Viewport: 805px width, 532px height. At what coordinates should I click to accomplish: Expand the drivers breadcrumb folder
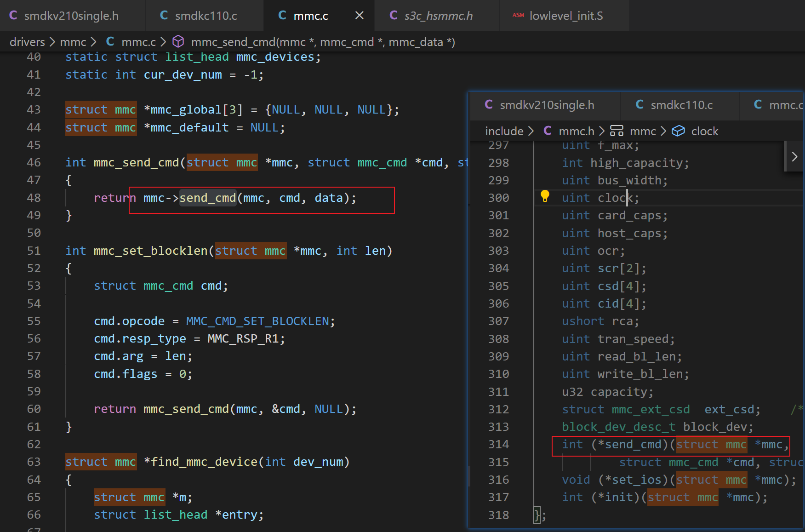[27, 42]
